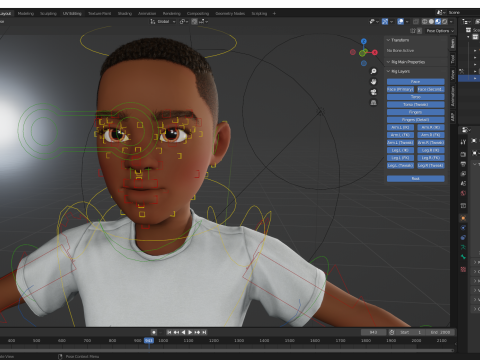
Task: Switch to the UV Editing workspace tab
Action: 72,14
